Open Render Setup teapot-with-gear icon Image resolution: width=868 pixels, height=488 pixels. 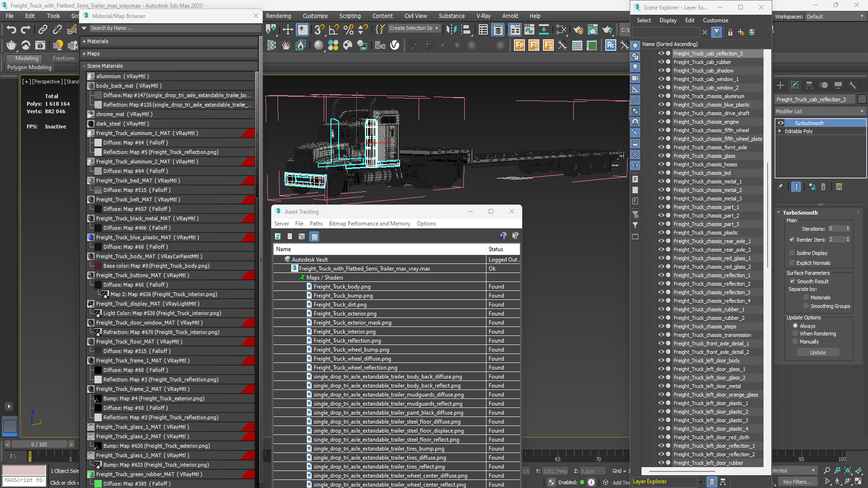pyautogui.click(x=578, y=30)
